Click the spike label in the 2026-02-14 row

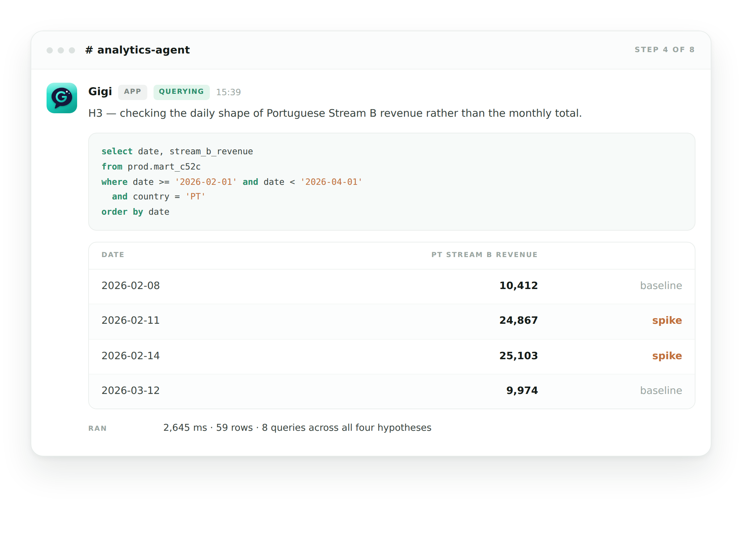click(x=667, y=356)
